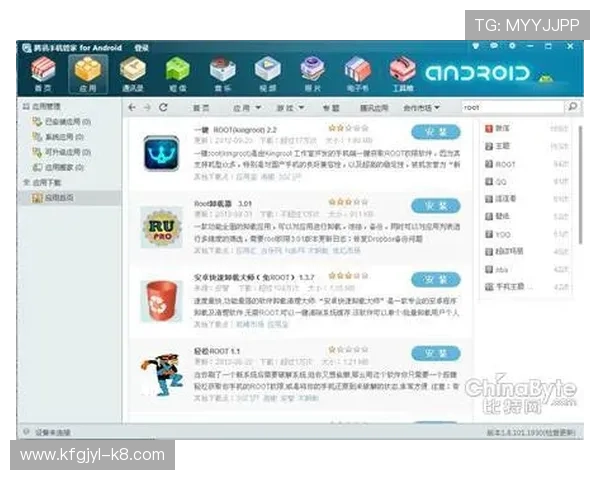The width and height of the screenshot is (600, 480).
Task: Open the 通讯录 contacts icon
Action: (133, 73)
